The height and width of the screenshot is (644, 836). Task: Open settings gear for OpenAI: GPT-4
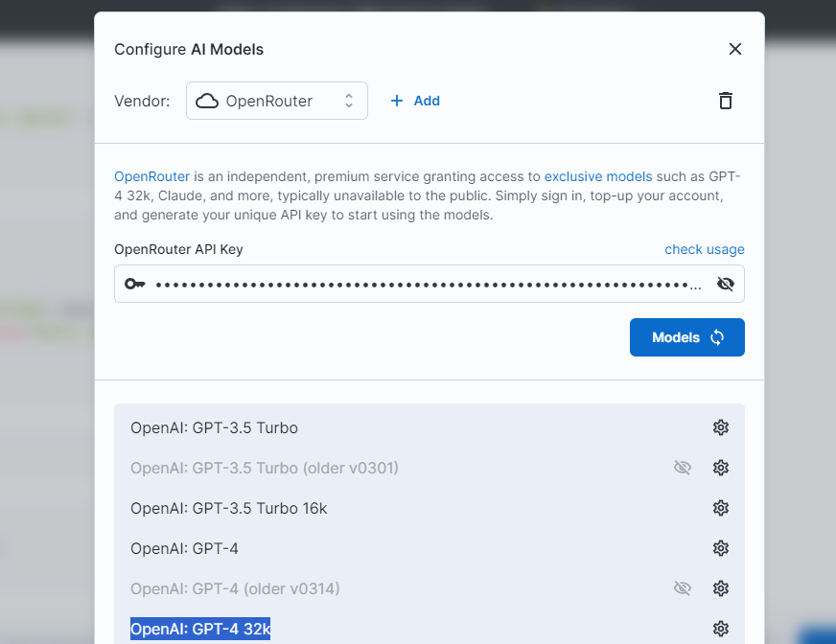(x=721, y=548)
